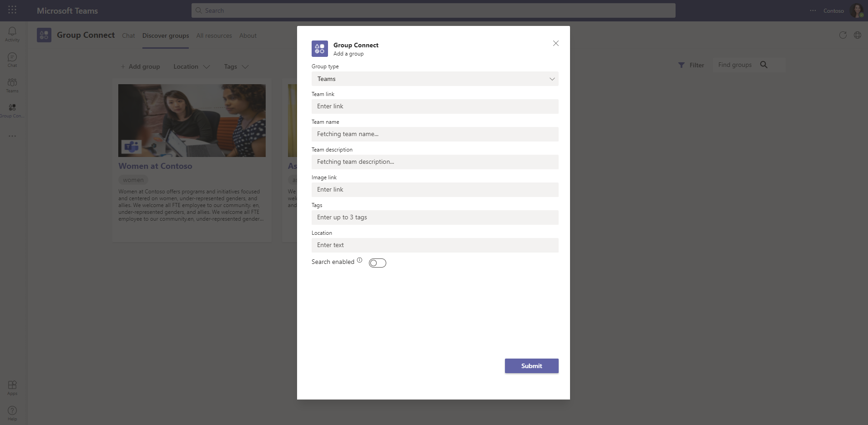The height and width of the screenshot is (425, 868).
Task: Click the Filter funnel icon
Action: coord(681,65)
